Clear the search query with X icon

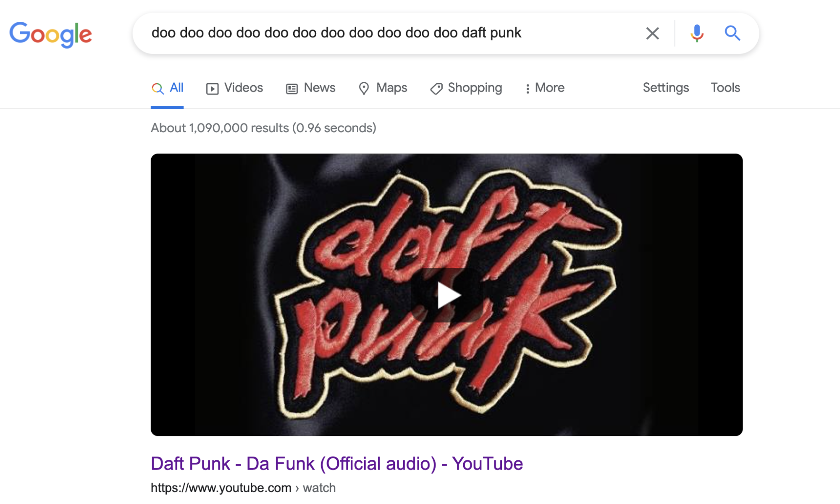click(652, 33)
